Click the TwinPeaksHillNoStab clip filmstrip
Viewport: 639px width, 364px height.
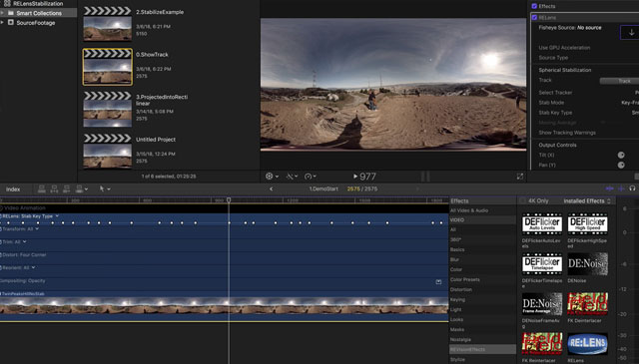pyautogui.click(x=224, y=306)
